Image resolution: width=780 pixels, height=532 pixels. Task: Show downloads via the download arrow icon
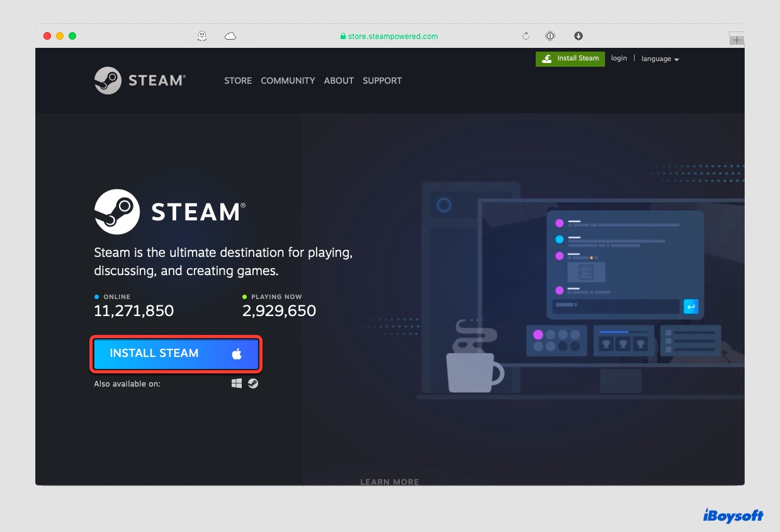(578, 36)
